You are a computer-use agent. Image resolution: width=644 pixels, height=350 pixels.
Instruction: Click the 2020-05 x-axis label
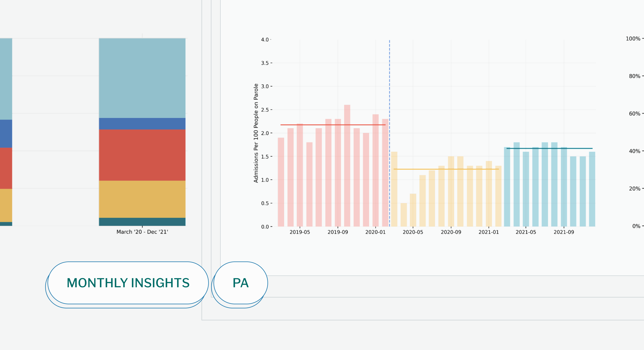tap(413, 232)
